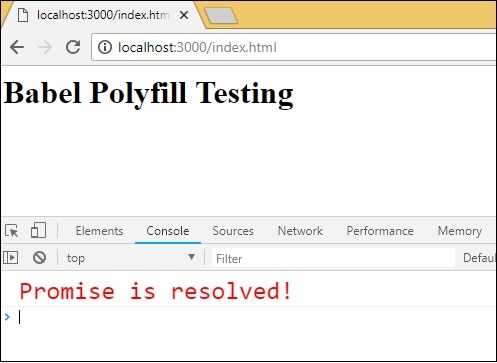This screenshot has height=363, width=497.
Task: Select the localhost:3000/index.html browser tab
Action: pos(102,15)
